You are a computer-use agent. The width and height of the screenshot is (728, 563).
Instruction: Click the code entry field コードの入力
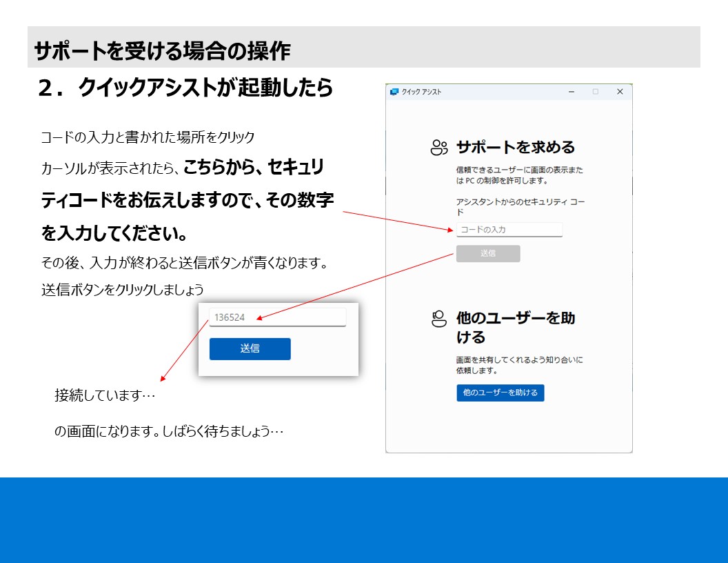509,230
